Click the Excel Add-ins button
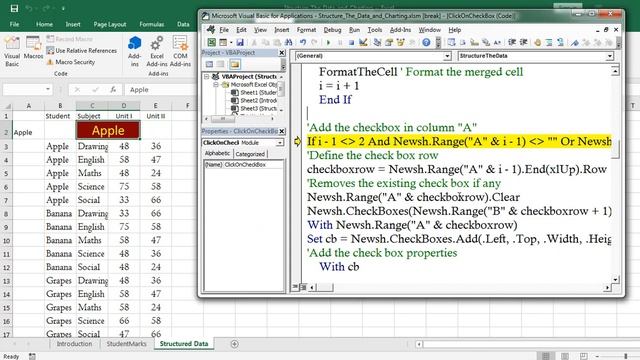640x360 pixels. pos(157,51)
